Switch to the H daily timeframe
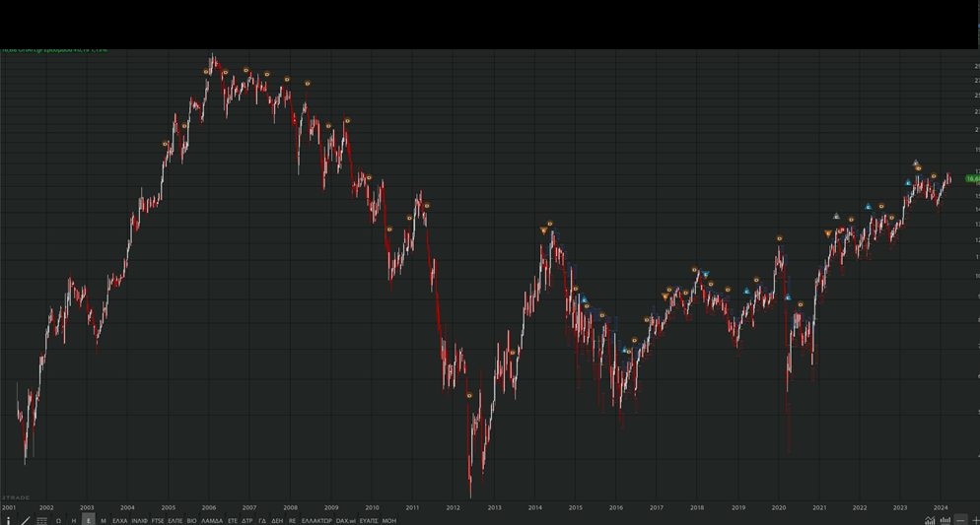 tap(74, 521)
